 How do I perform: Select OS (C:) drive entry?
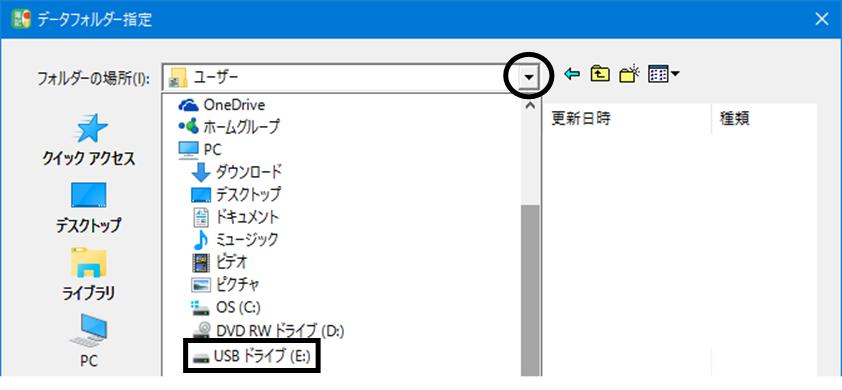tap(226, 307)
